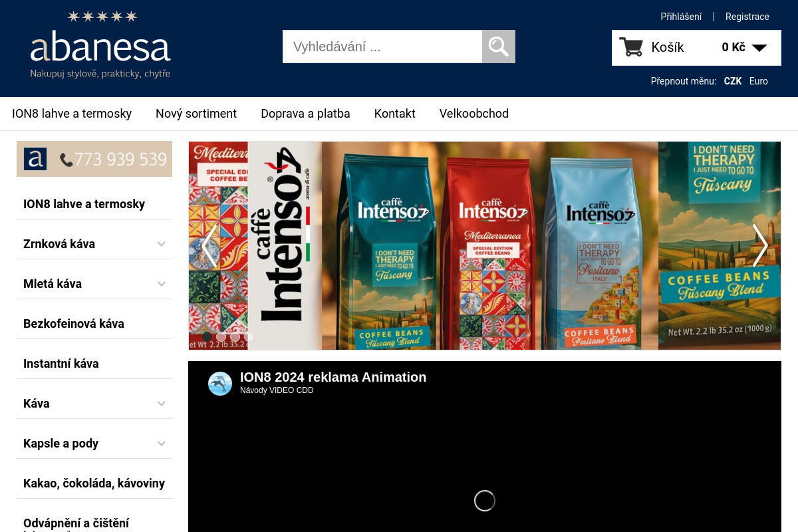Expand the Zrnková káva category
The image size is (798, 532).
pos(161,244)
